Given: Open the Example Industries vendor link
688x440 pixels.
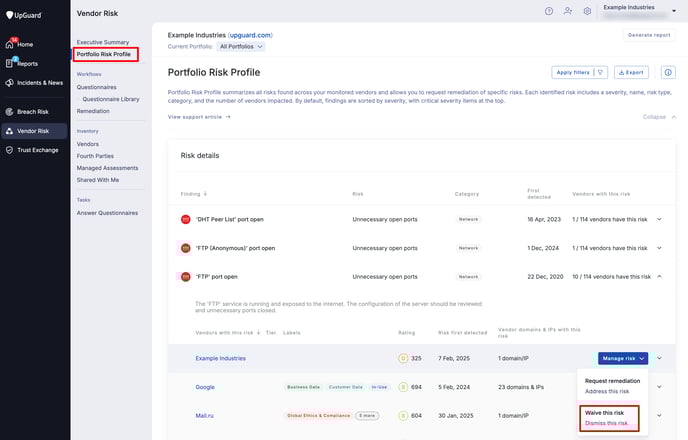Looking at the screenshot, I should click(220, 358).
